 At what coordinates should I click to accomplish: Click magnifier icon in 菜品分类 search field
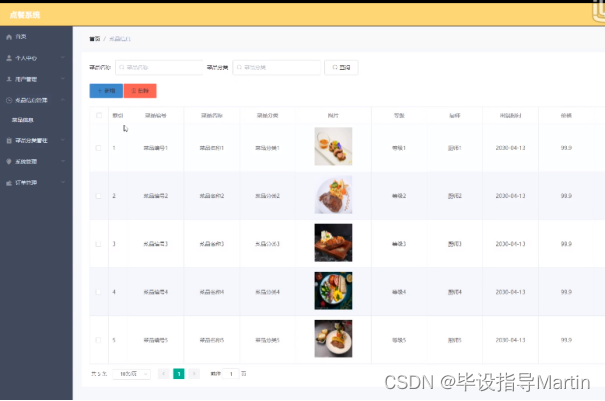[x=239, y=68]
